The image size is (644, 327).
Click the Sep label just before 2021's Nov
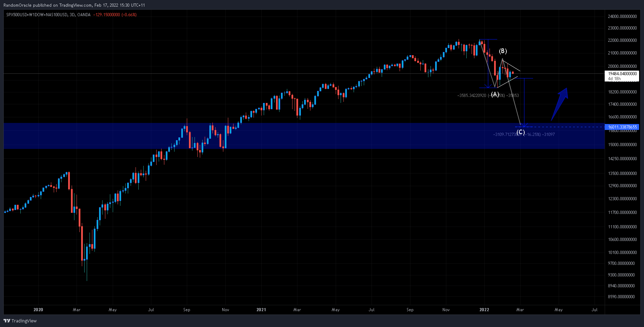coord(187,310)
